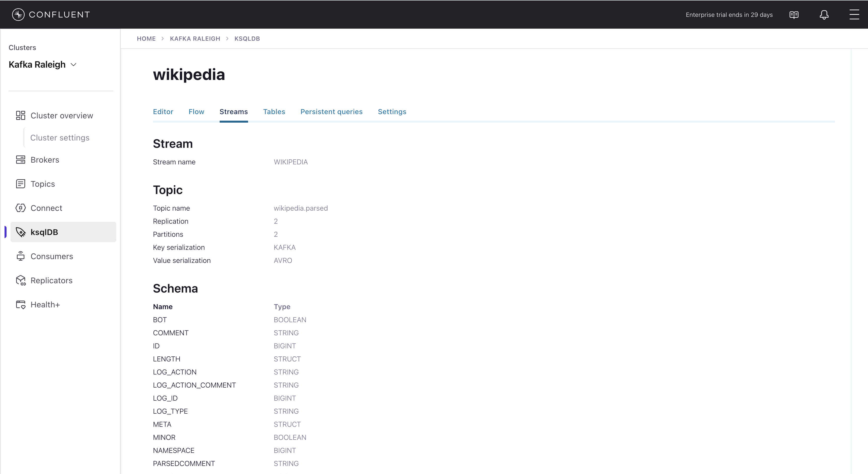Open the hamburger menu icon
This screenshot has width=868, height=474.
[854, 15]
